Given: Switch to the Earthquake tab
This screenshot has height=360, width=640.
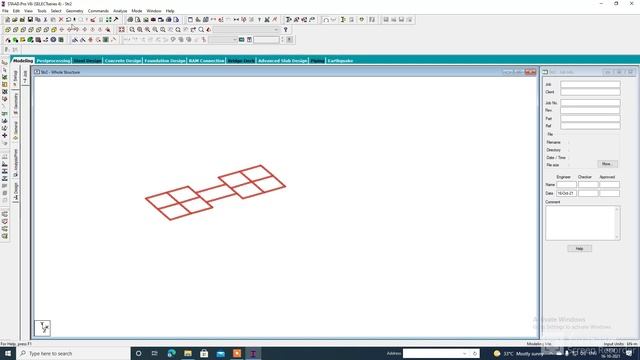Looking at the screenshot, I should (x=340, y=60).
